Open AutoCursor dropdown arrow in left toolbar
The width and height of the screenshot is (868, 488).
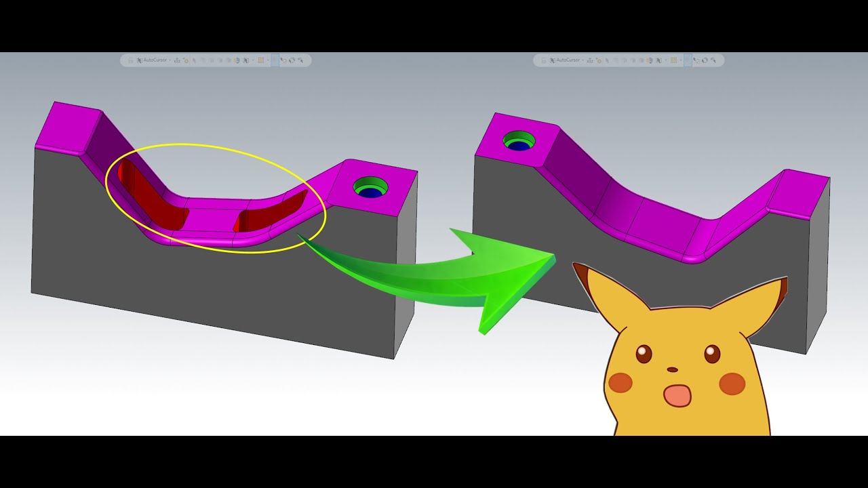click(170, 60)
